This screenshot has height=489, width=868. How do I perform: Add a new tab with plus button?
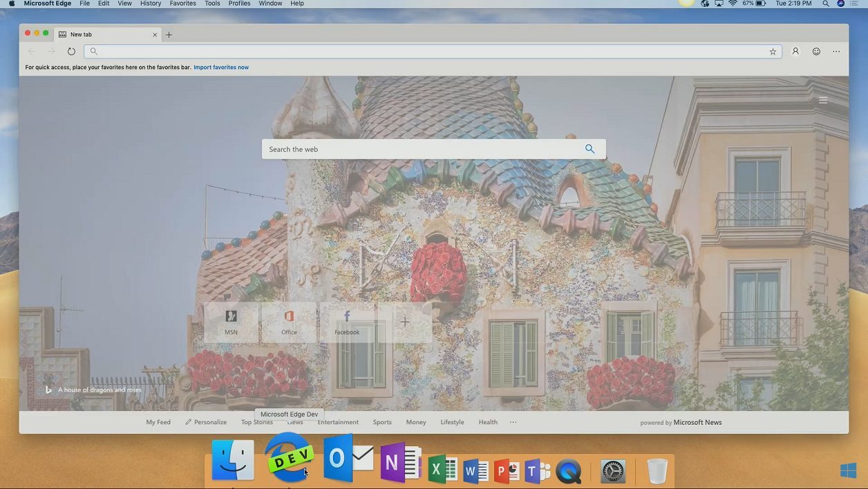169,35
